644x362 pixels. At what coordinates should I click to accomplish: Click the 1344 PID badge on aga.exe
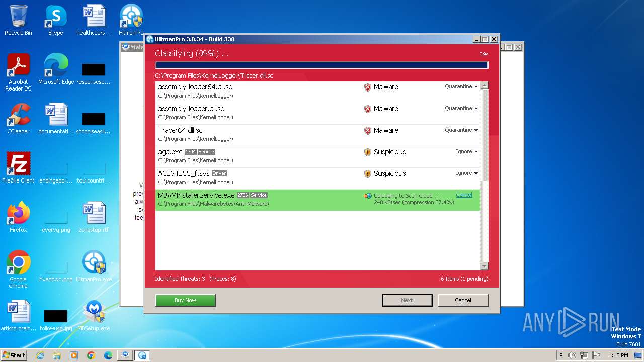(x=191, y=152)
